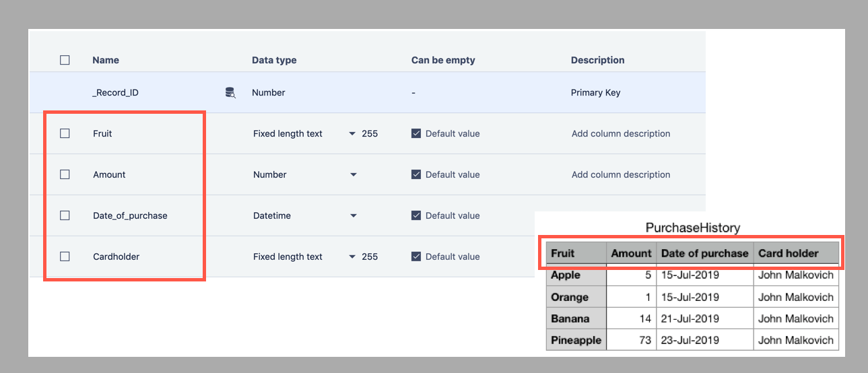
Task: Edit the 255 length value for Fruit
Action: click(370, 133)
